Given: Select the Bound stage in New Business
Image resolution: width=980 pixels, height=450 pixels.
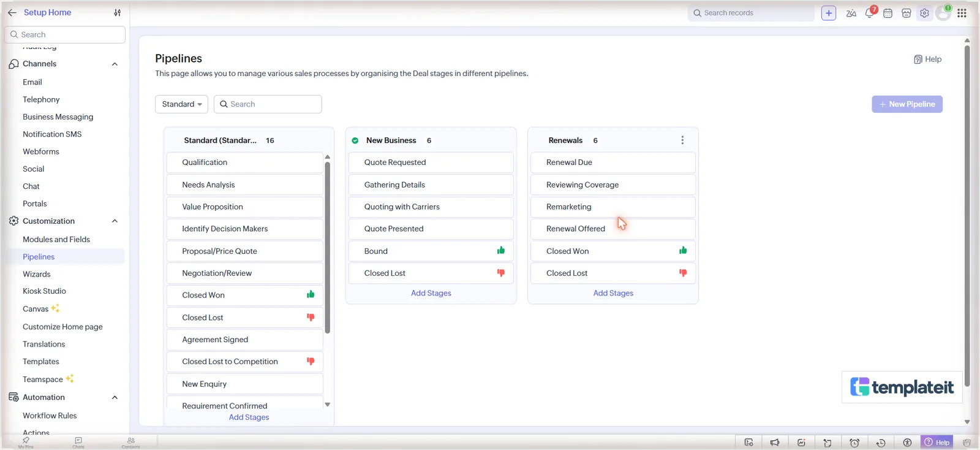Looking at the screenshot, I should point(431,251).
